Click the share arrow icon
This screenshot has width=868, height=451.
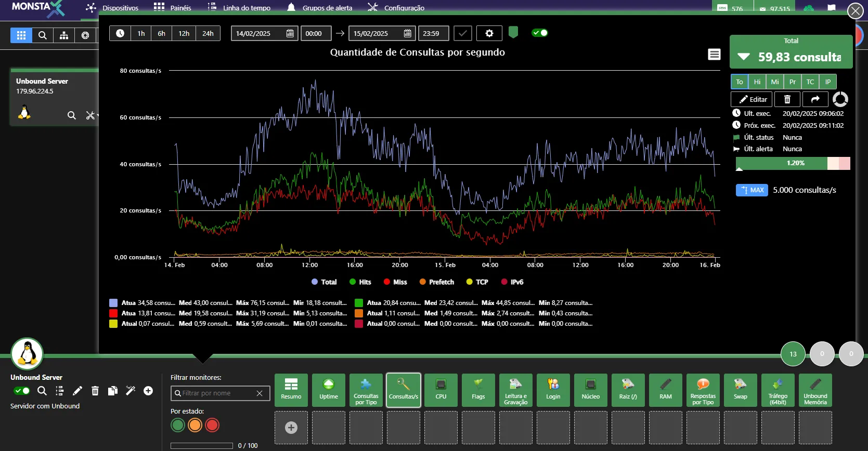(x=815, y=99)
